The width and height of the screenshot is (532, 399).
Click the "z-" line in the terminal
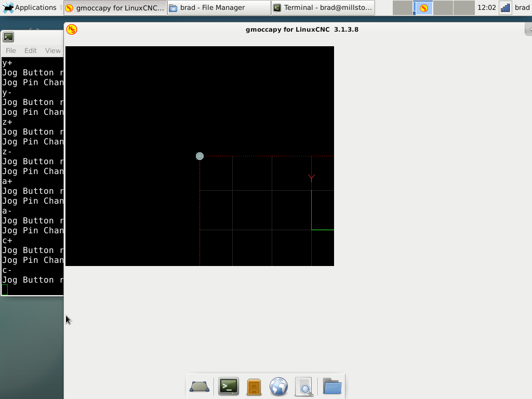[x=7, y=152]
